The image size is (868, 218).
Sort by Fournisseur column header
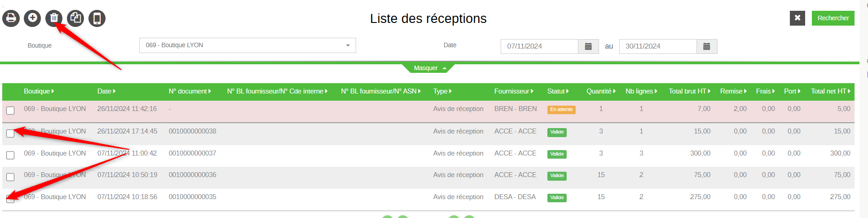point(514,91)
